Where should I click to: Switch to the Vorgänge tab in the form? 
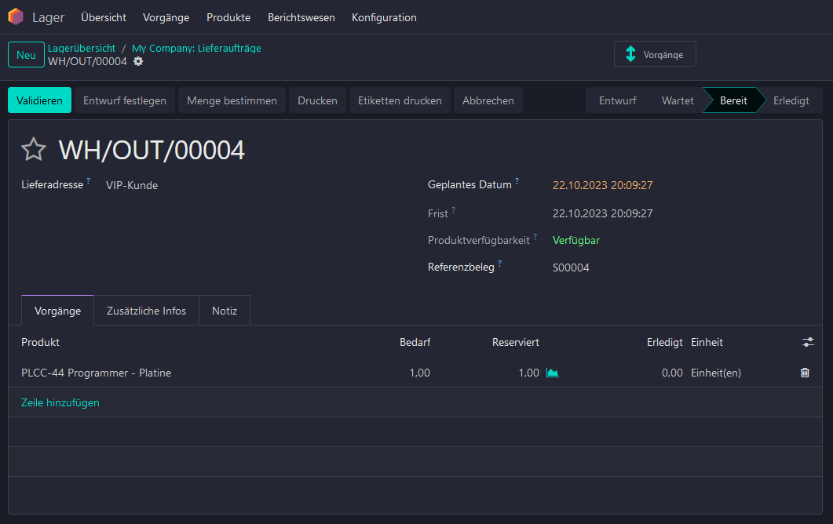click(x=57, y=311)
